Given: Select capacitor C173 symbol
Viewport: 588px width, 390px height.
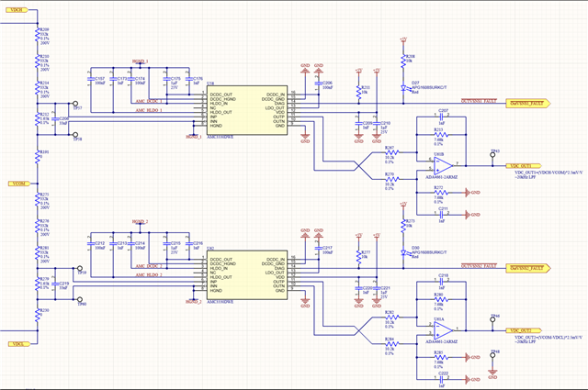Looking at the screenshot, I should click(113, 79).
